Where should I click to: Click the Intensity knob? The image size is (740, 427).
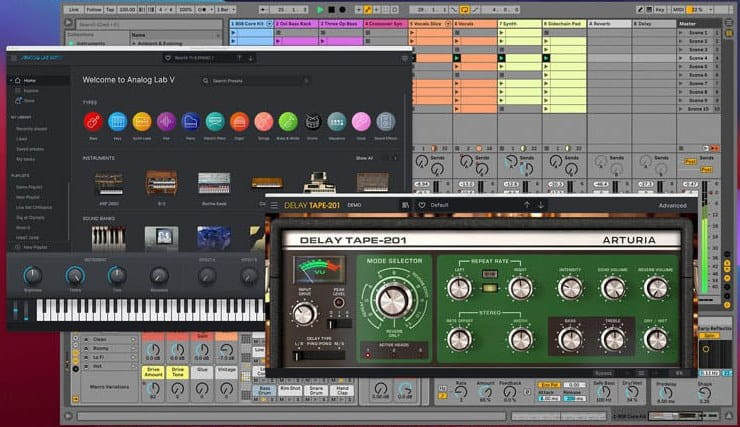coord(571,288)
